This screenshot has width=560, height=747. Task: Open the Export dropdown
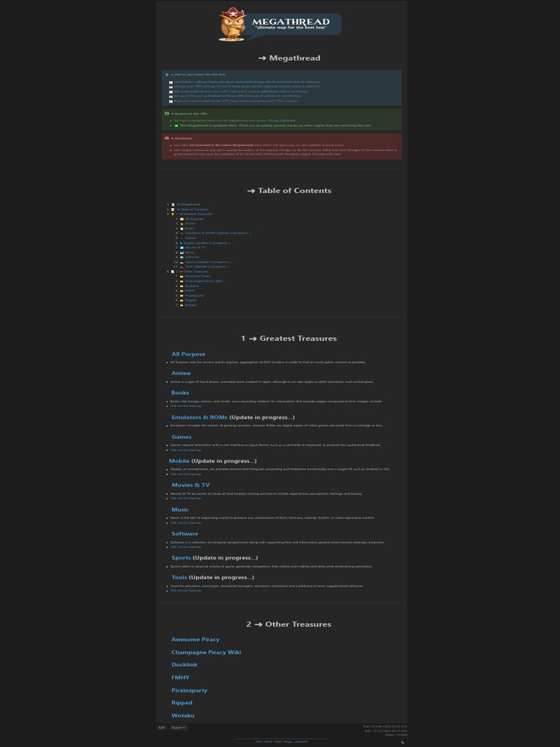click(x=178, y=727)
